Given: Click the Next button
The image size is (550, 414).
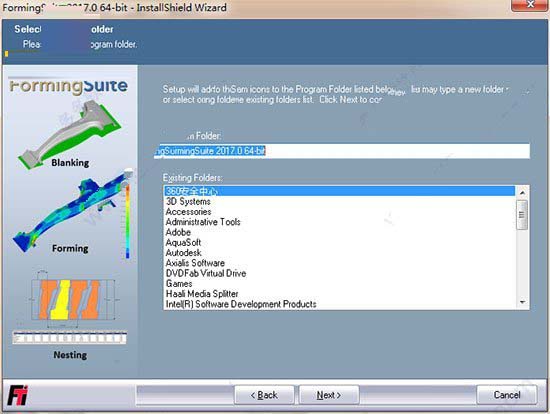Looking at the screenshot, I should [x=329, y=395].
